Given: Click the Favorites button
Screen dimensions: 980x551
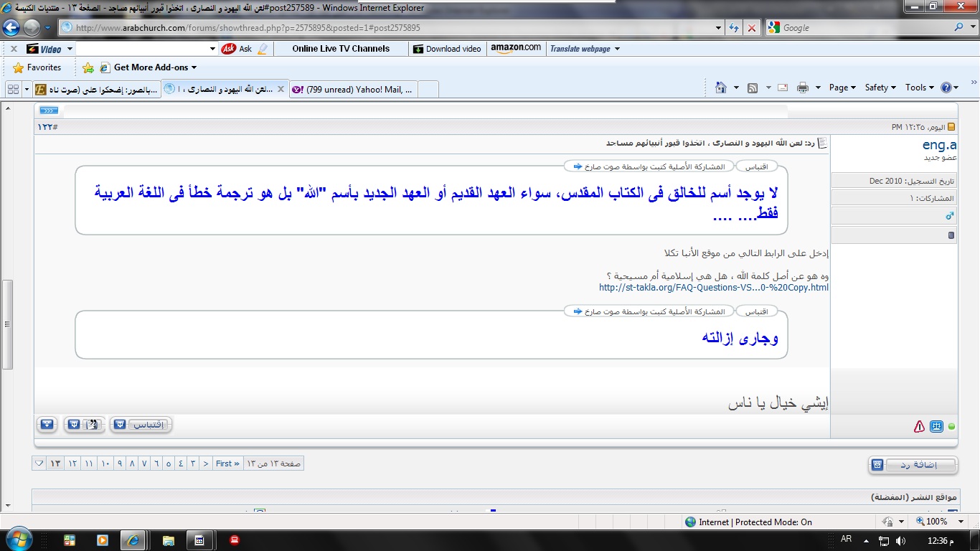Looking at the screenshot, I should (37, 67).
